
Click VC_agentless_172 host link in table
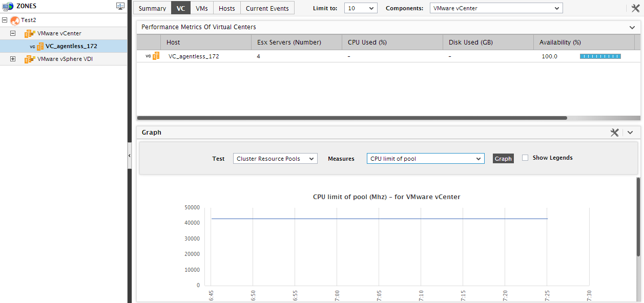click(194, 56)
